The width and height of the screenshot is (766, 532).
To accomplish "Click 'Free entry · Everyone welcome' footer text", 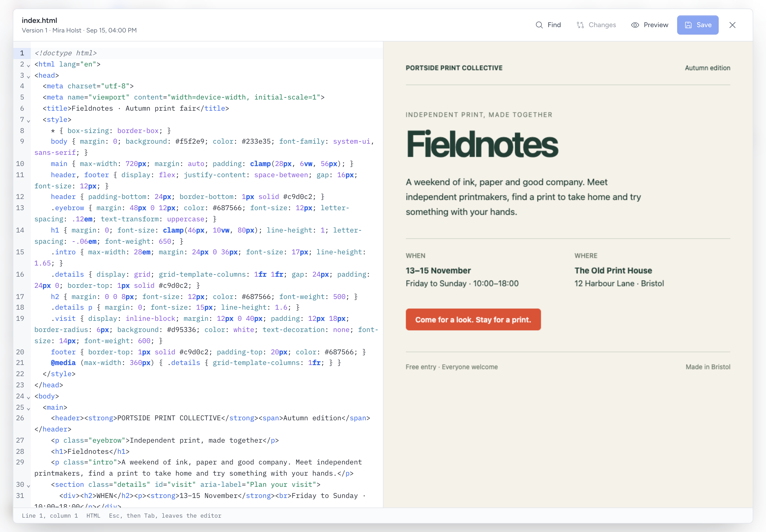I will 452,367.
